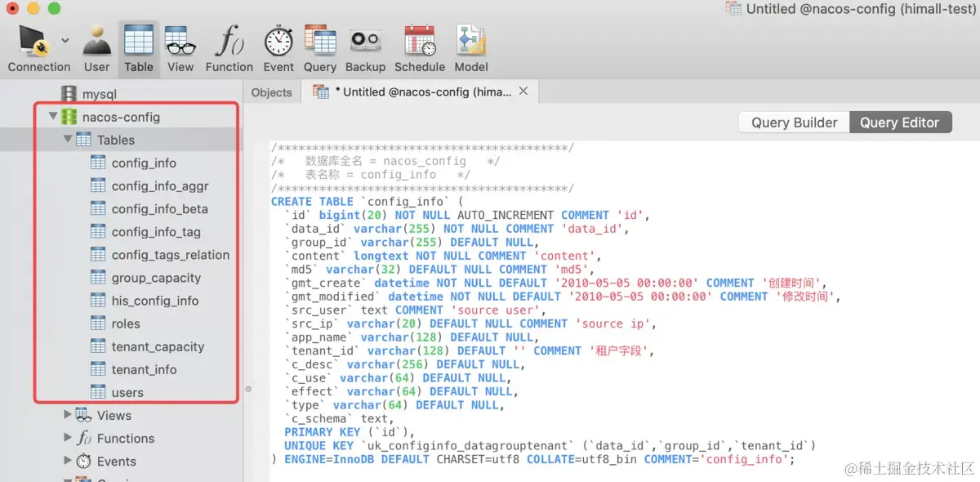This screenshot has height=482, width=980.
Task: Click the users table icon
Action: click(98, 391)
